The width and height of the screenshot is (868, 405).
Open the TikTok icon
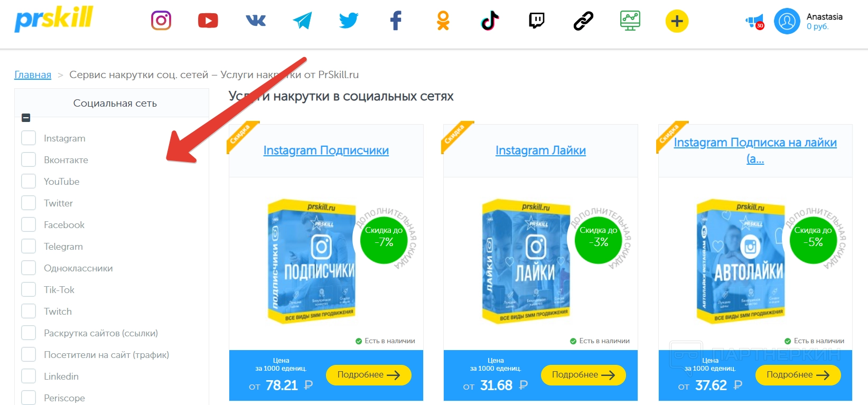490,21
